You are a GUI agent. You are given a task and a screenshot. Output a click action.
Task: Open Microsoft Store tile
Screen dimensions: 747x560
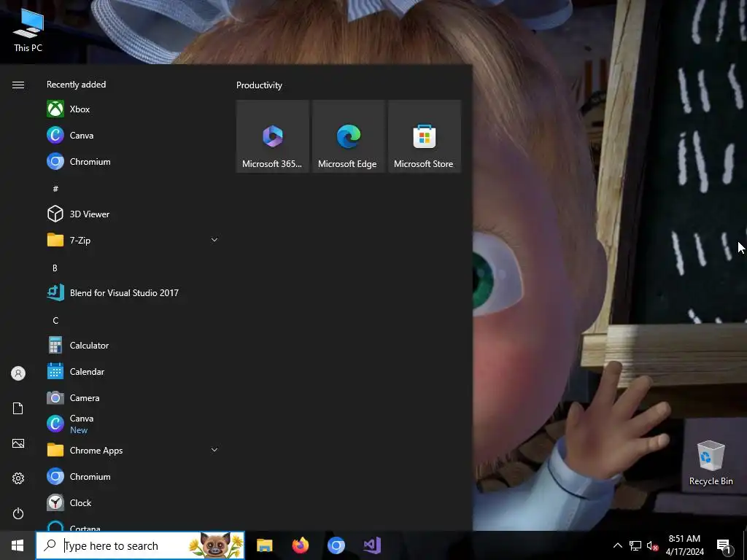pyautogui.click(x=424, y=136)
